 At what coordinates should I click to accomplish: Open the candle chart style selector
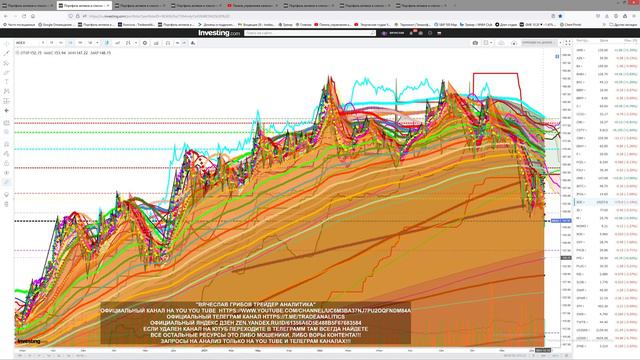point(107,43)
